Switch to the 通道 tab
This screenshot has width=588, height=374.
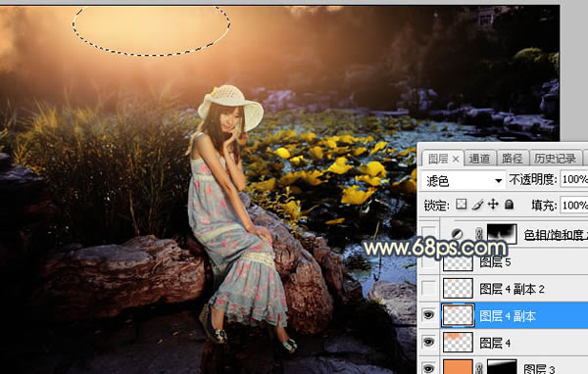coord(479,159)
